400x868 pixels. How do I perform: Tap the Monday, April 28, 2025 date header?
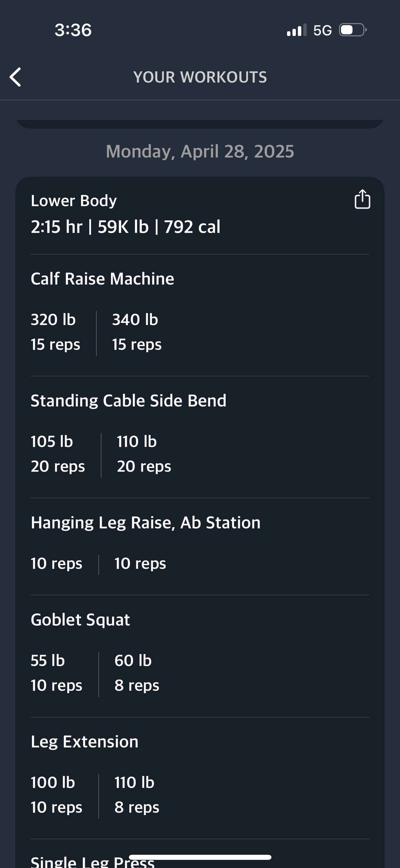click(x=200, y=151)
